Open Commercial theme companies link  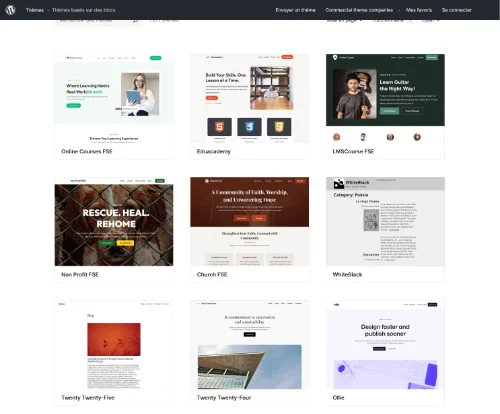point(359,10)
